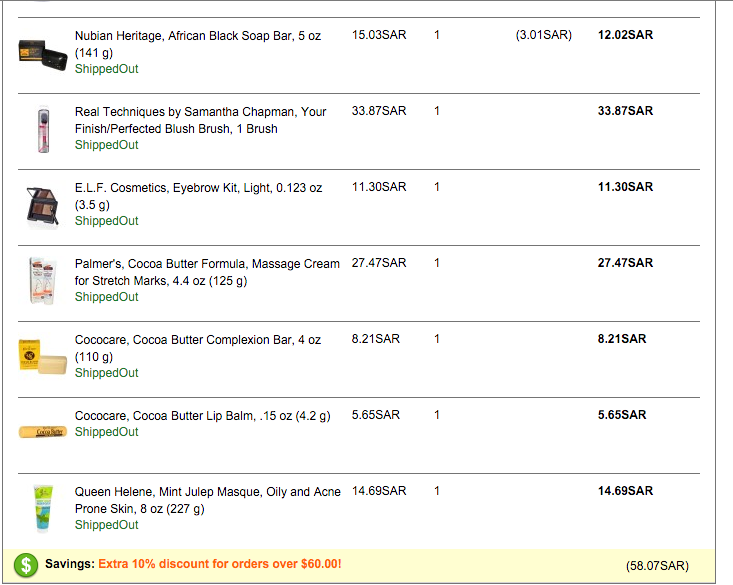The image size is (733, 585).
Task: Click ShippedOut status under Nubian Heritage soap
Action: pyautogui.click(x=106, y=69)
